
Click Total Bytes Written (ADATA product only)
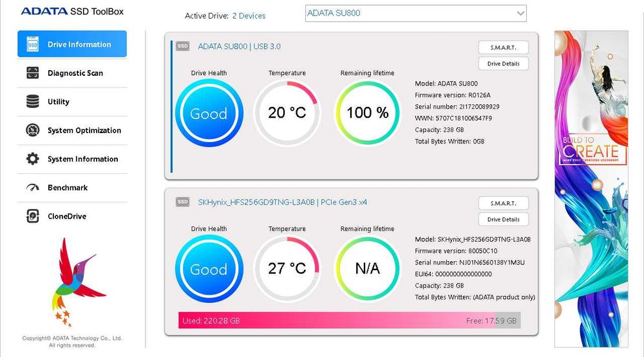click(x=475, y=297)
